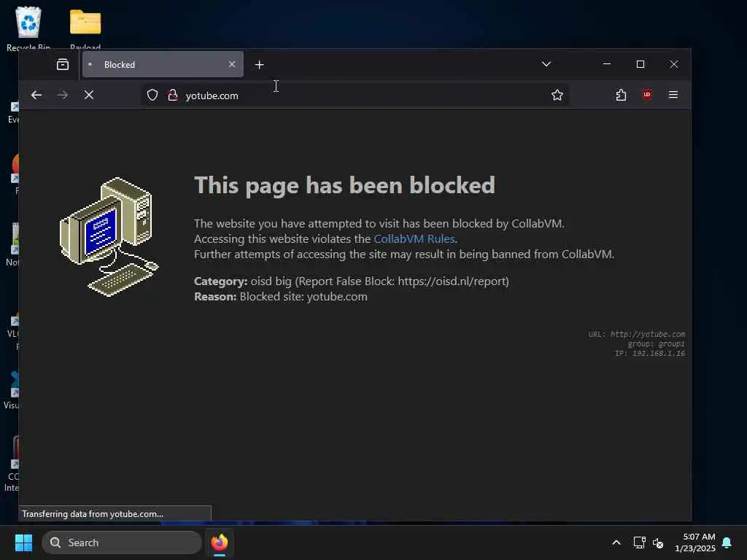Minimize the Firefox window
747x560 pixels.
(606, 64)
